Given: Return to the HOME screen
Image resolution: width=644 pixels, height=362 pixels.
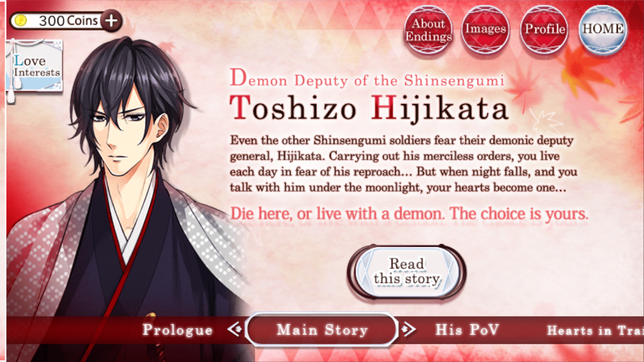Looking at the screenshot, I should tap(602, 29).
